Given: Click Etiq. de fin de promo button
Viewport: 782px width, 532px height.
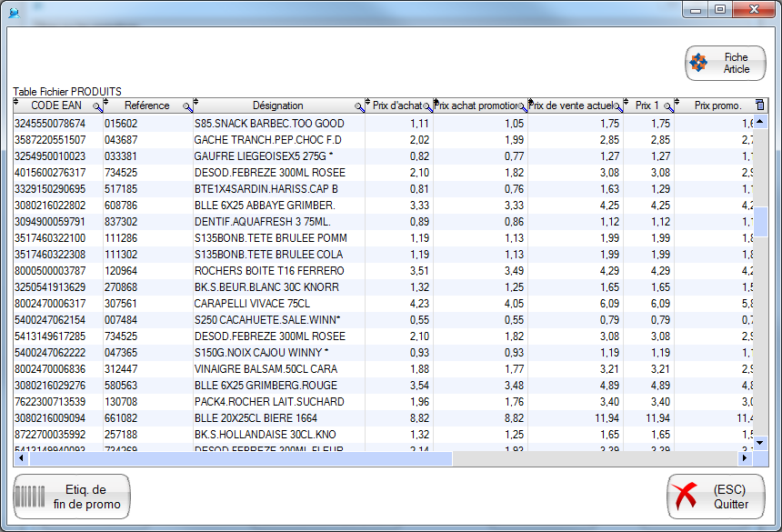Looking at the screenshot, I should coord(72,497).
